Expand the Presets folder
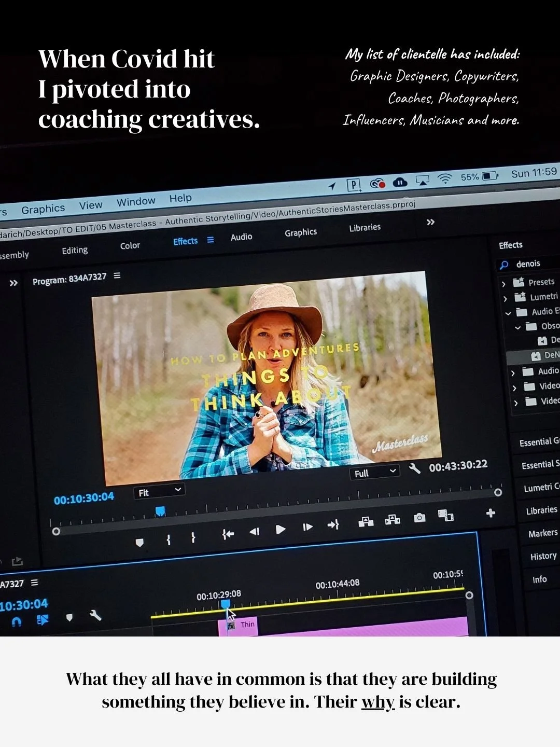 [503, 284]
